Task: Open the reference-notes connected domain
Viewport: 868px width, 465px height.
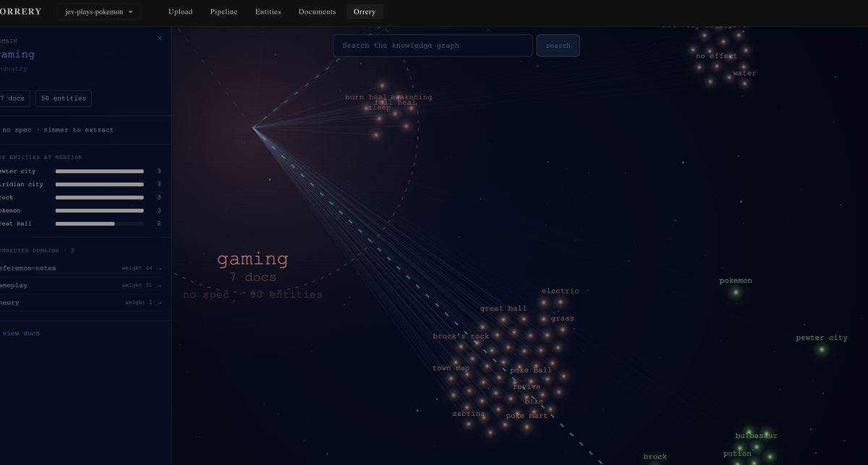Action: (x=81, y=268)
